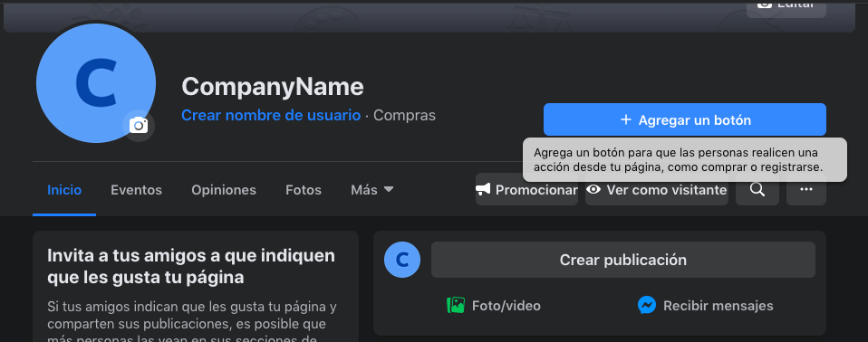
Task: Switch to the Eventos tab
Action: click(x=136, y=190)
